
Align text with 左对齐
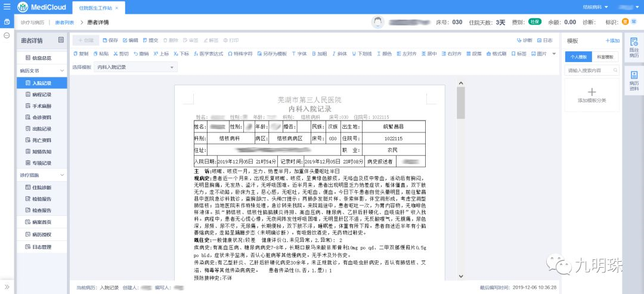pyautogui.click(x=407, y=54)
